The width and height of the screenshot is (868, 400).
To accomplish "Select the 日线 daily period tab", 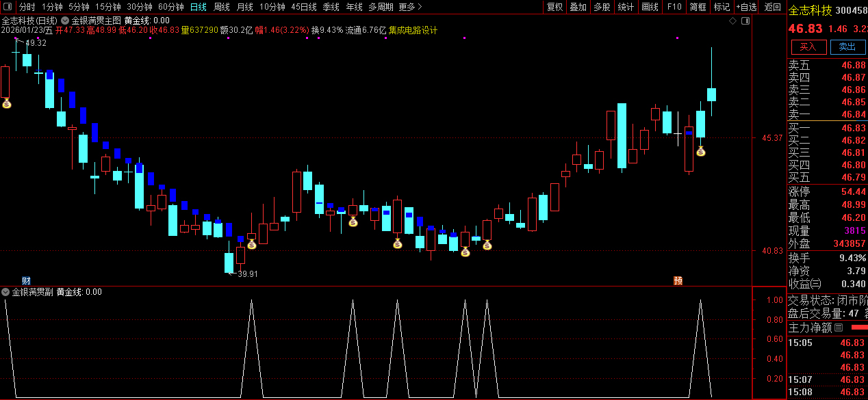I will [198, 7].
